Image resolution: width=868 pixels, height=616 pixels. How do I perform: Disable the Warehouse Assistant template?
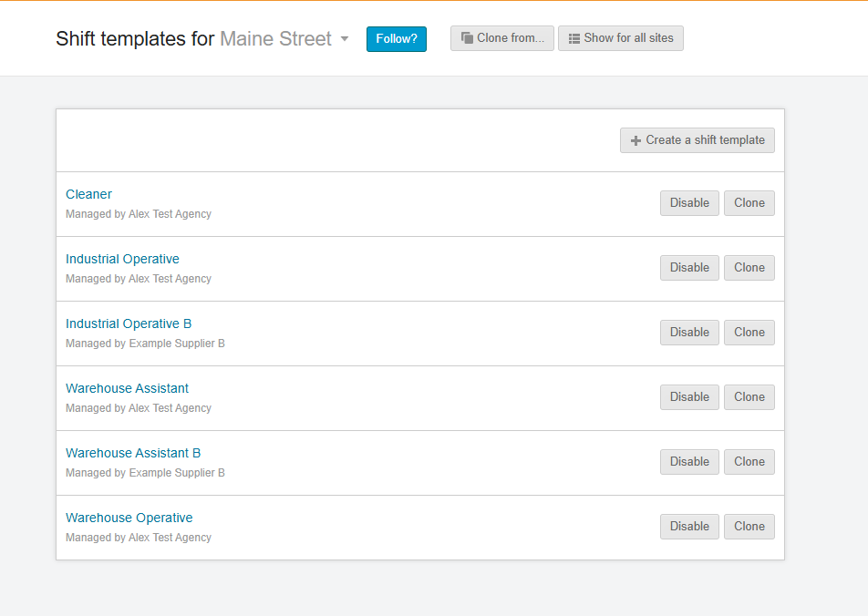pos(689,397)
